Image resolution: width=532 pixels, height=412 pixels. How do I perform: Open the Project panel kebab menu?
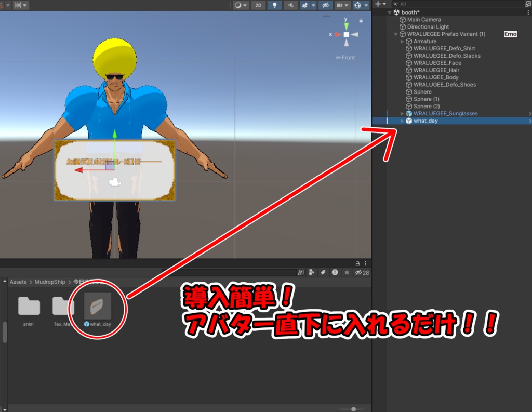coord(365,263)
